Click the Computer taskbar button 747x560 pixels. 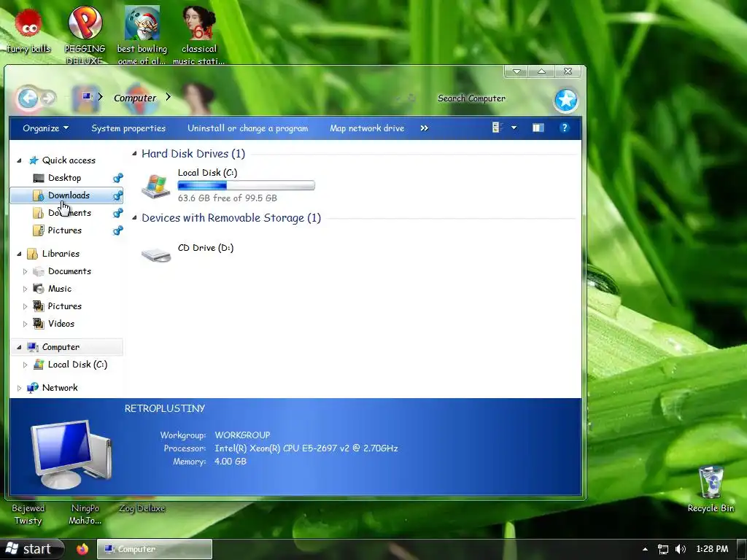click(155, 549)
